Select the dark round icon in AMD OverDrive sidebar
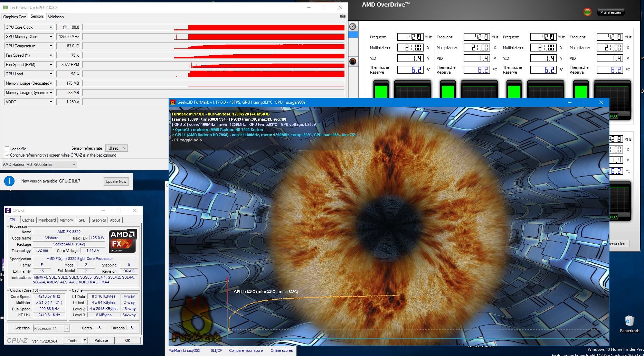 (x=353, y=62)
